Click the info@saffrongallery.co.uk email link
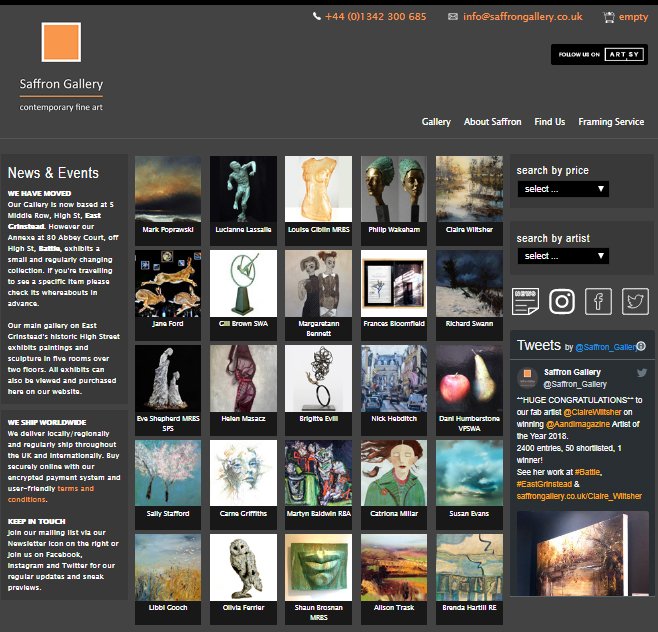The image size is (658, 632). pyautogui.click(x=523, y=17)
